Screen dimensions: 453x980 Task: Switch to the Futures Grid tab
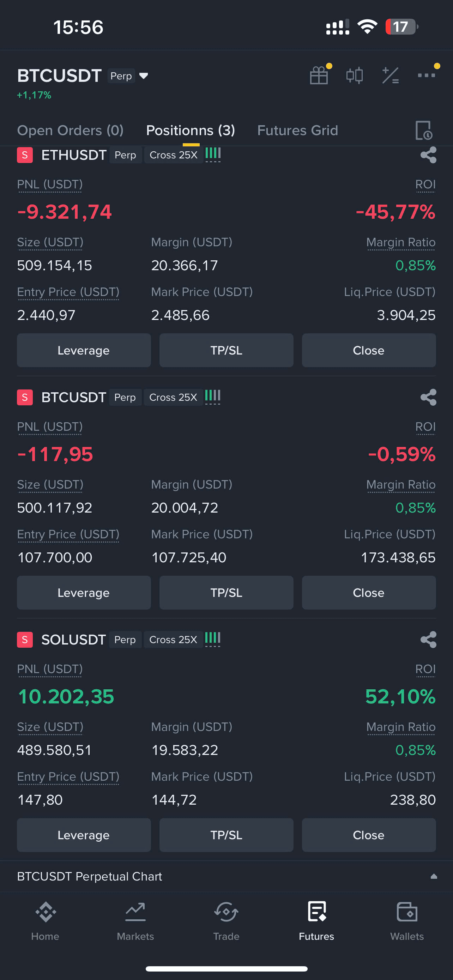tap(297, 131)
